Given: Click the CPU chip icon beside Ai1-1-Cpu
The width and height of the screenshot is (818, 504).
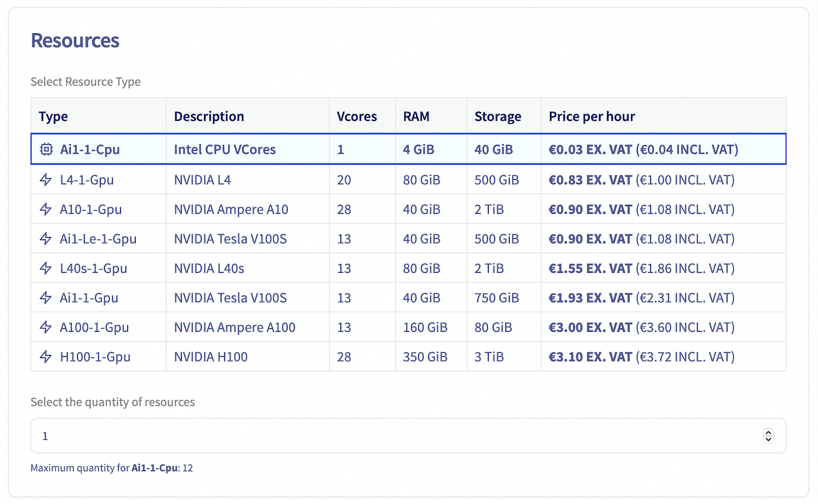Looking at the screenshot, I should 46,150.
